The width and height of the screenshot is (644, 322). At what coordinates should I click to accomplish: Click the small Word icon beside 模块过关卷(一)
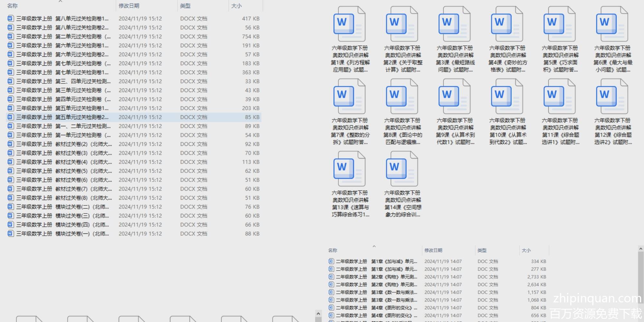point(11,233)
